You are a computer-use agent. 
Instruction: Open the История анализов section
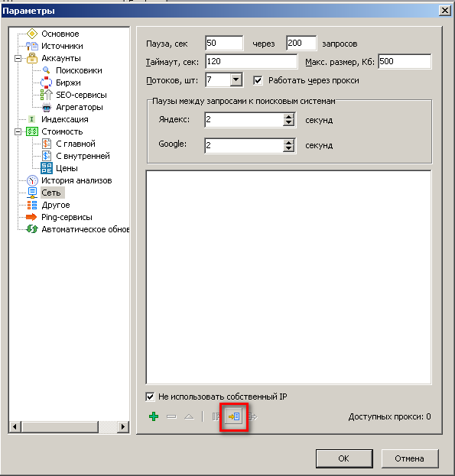(76, 180)
